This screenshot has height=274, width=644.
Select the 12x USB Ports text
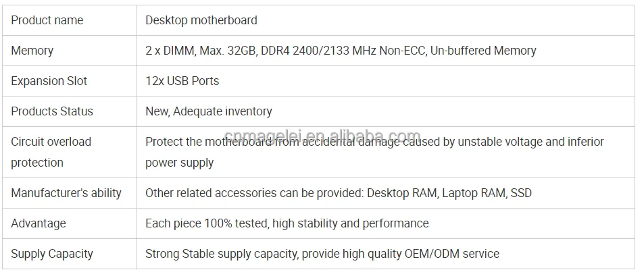point(182,81)
